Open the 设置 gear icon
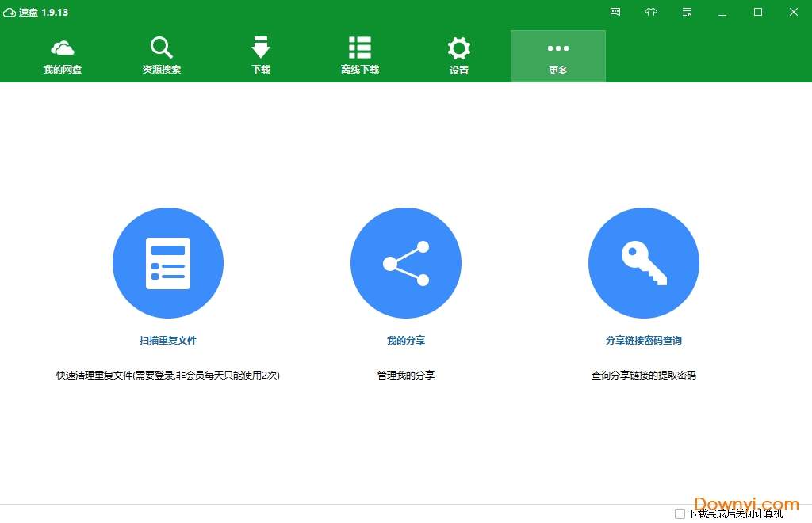812x523 pixels. pyautogui.click(x=458, y=48)
